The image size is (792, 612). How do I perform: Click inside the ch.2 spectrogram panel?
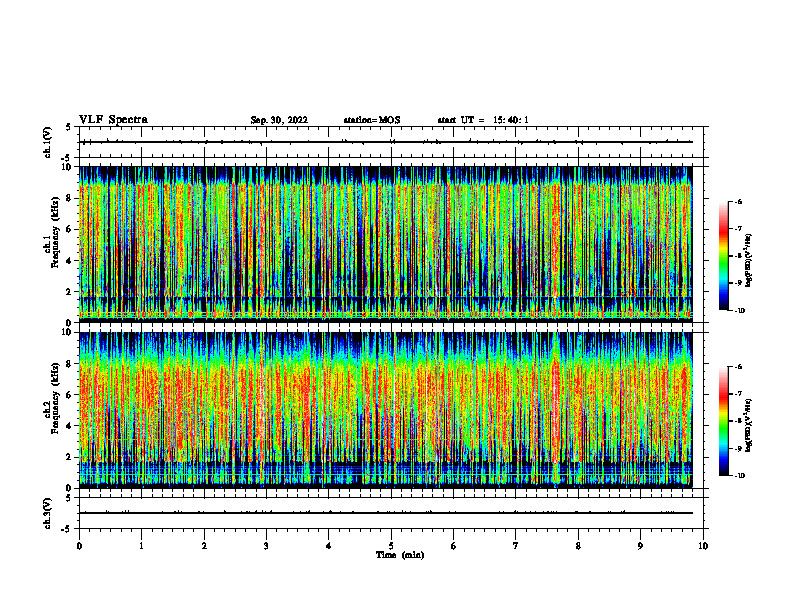pyautogui.click(x=385, y=410)
